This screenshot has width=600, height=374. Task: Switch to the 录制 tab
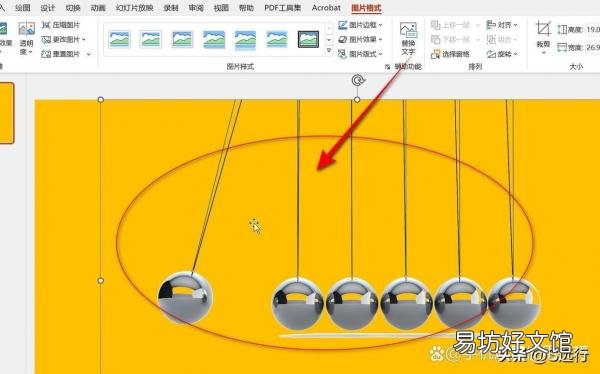pyautogui.click(x=171, y=8)
